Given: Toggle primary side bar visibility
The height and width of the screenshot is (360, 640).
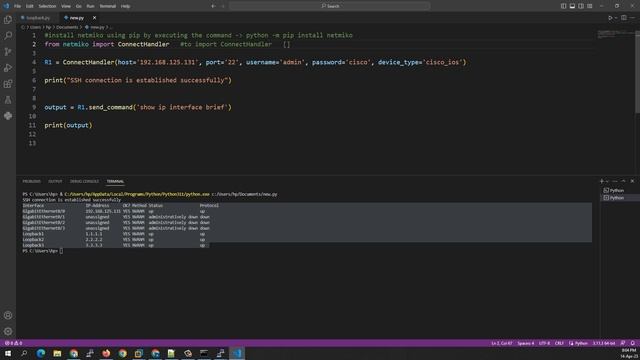Looking at the screenshot, I should (563, 6).
